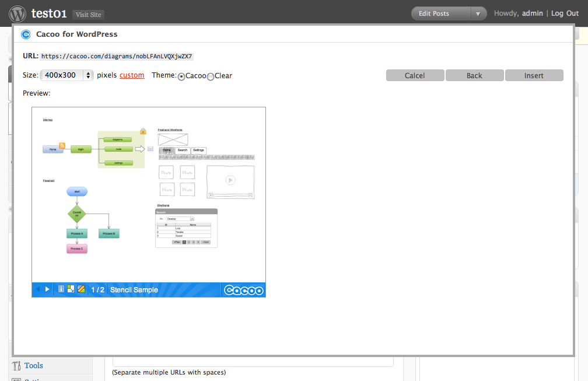Open diagram enlarged view icon

pyautogui.click(x=71, y=289)
